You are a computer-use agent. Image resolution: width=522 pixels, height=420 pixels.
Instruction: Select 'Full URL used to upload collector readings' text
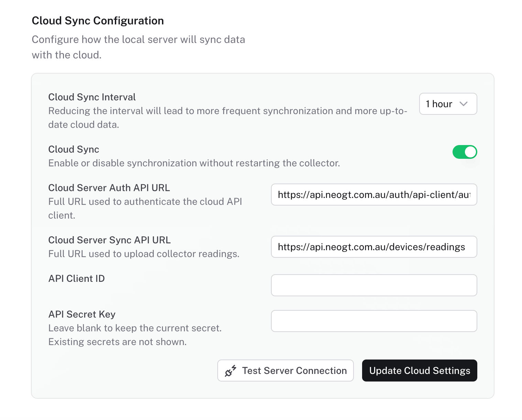pos(144,254)
